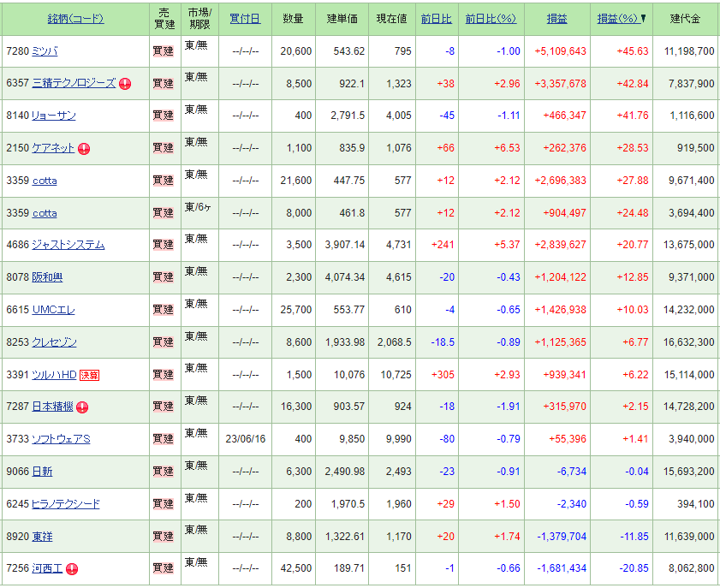Click the 建代金 column header
Viewport: 720px width, 588px height.
pyautogui.click(x=686, y=19)
